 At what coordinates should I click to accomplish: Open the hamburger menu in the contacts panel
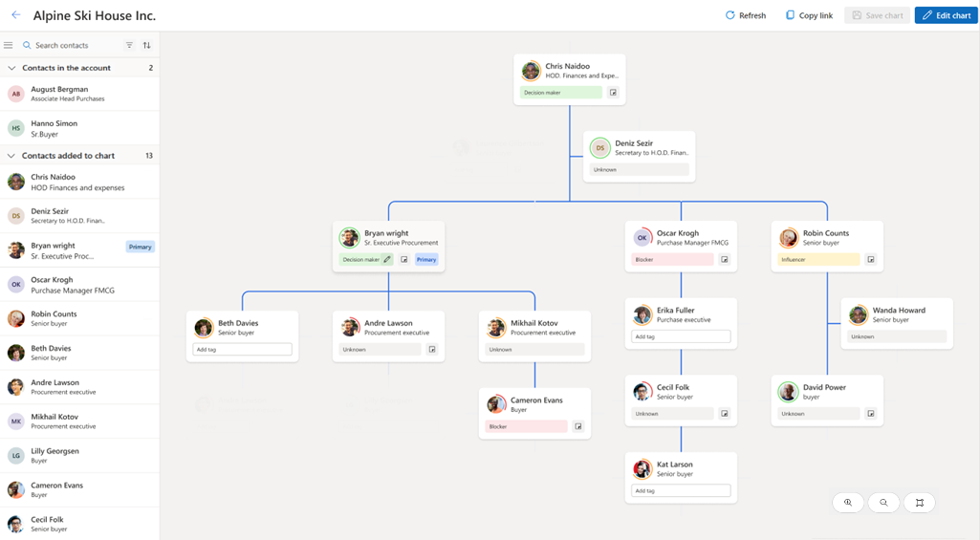(8, 45)
